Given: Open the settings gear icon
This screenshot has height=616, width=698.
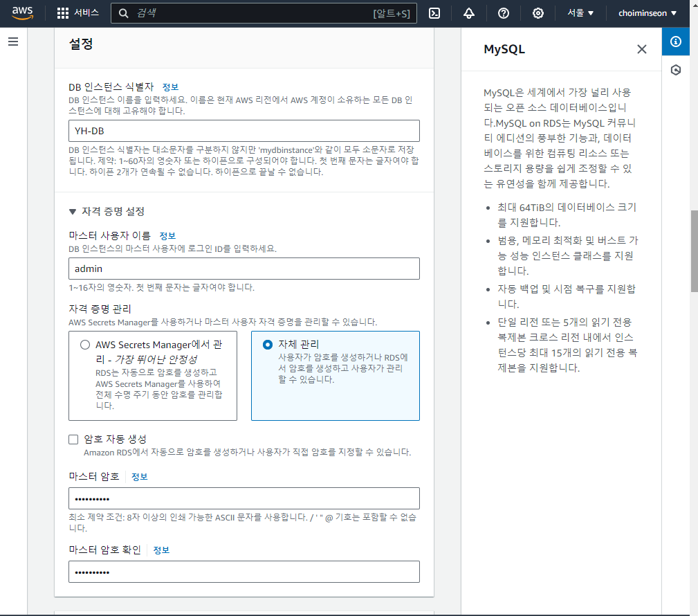Looking at the screenshot, I should click(538, 13).
